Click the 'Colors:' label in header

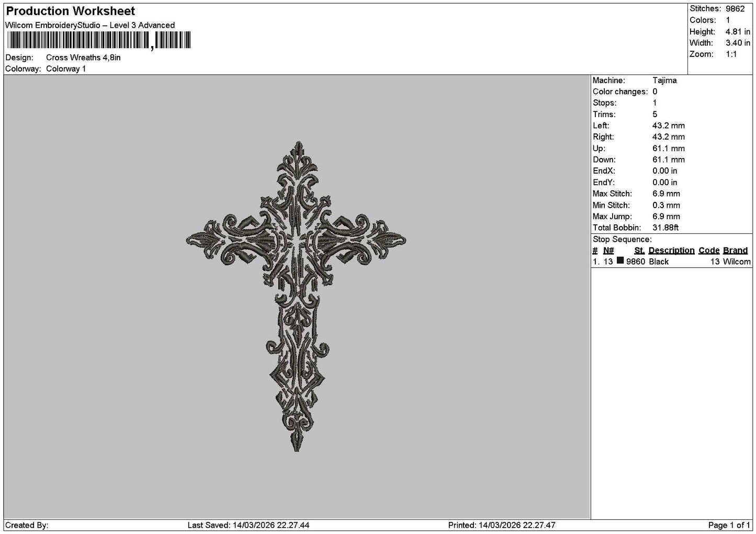[x=703, y=20]
